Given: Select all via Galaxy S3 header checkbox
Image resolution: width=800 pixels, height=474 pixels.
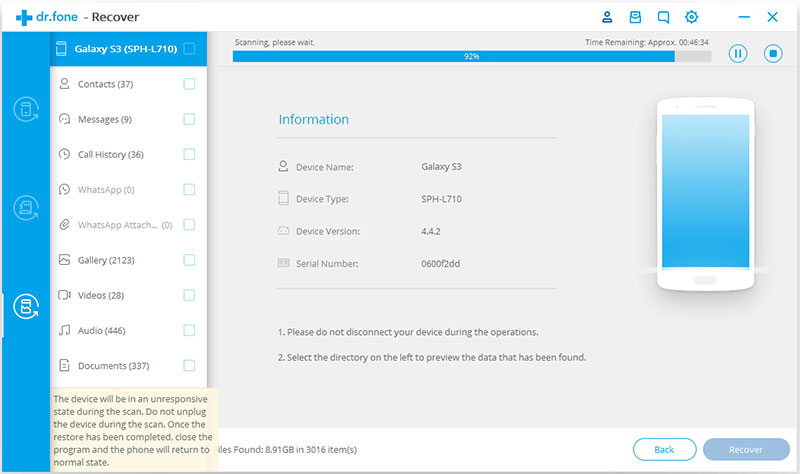Looking at the screenshot, I should pos(189,48).
